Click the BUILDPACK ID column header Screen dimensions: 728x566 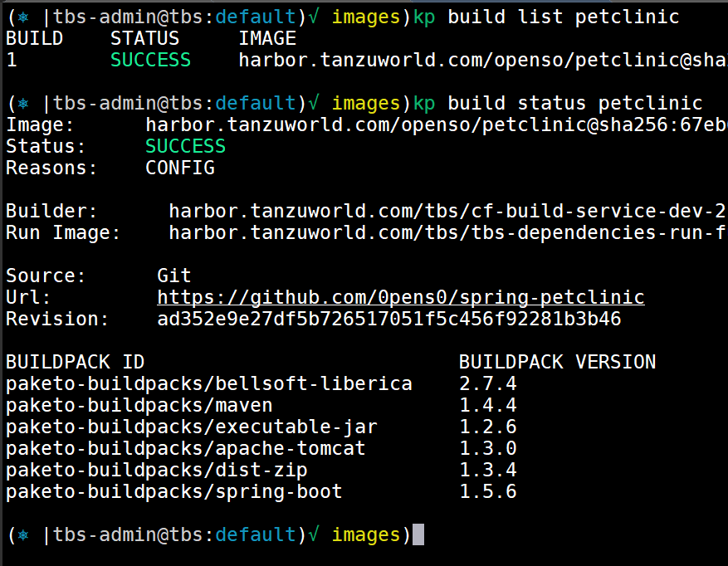click(75, 362)
